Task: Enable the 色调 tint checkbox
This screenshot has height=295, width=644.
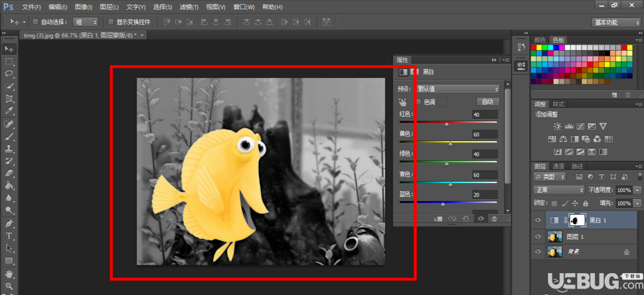Action: pos(419,102)
